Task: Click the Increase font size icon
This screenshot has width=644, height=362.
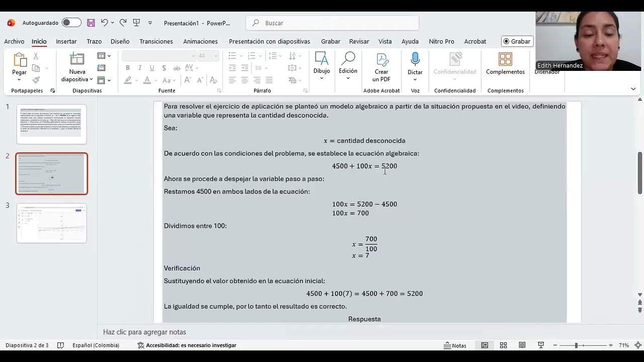Action: 188,80
